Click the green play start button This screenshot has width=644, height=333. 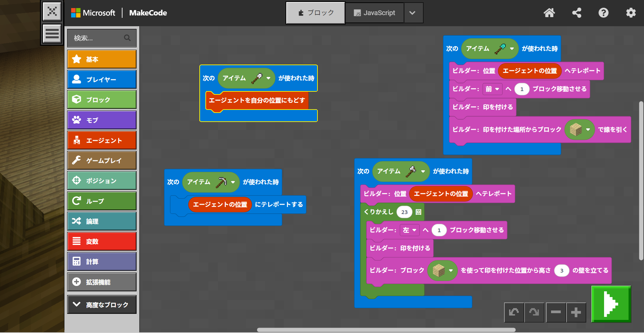(x=611, y=304)
